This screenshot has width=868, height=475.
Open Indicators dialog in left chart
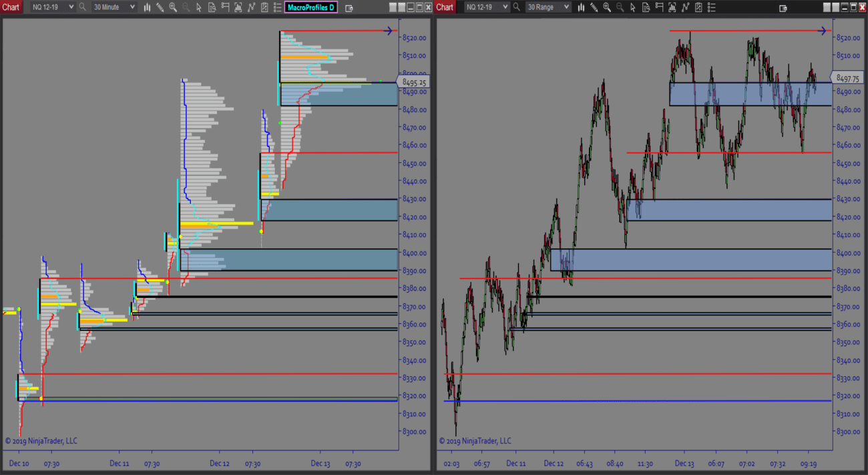[238, 7]
